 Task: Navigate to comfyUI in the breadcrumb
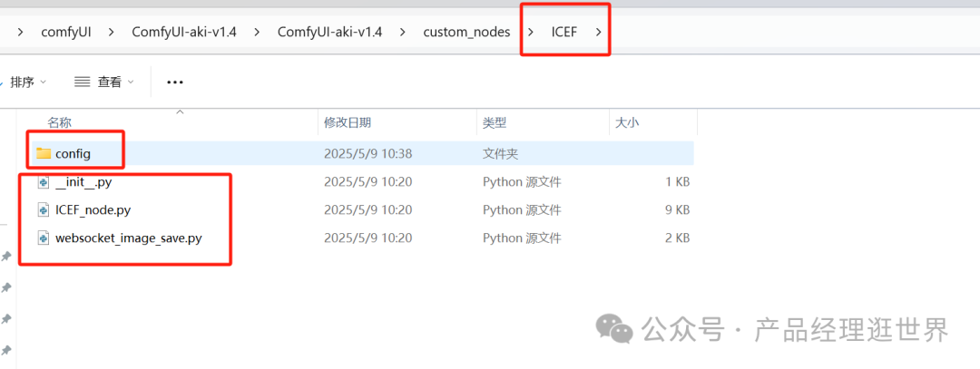click(66, 33)
